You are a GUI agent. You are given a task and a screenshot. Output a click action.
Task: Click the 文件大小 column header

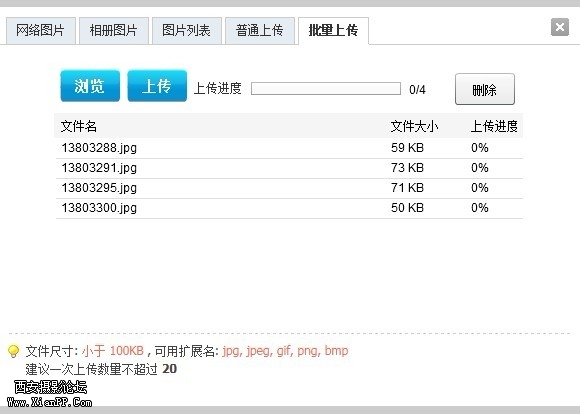[414, 127]
